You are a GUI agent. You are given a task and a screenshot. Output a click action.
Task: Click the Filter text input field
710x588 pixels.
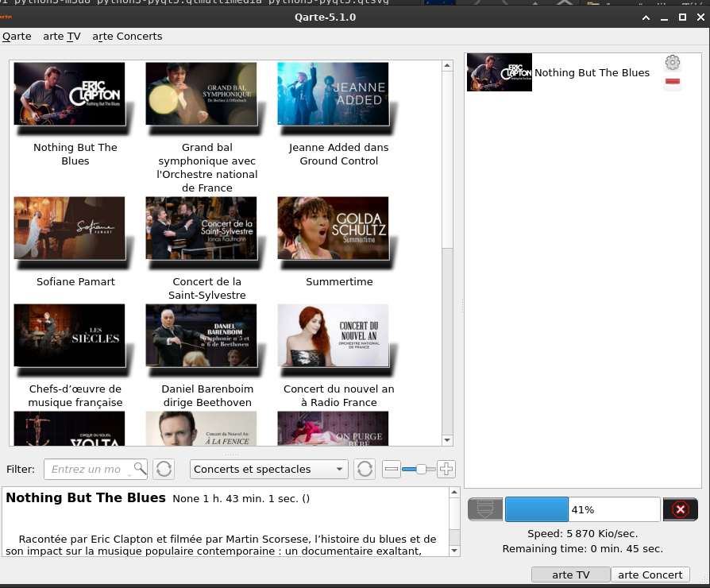(86, 469)
